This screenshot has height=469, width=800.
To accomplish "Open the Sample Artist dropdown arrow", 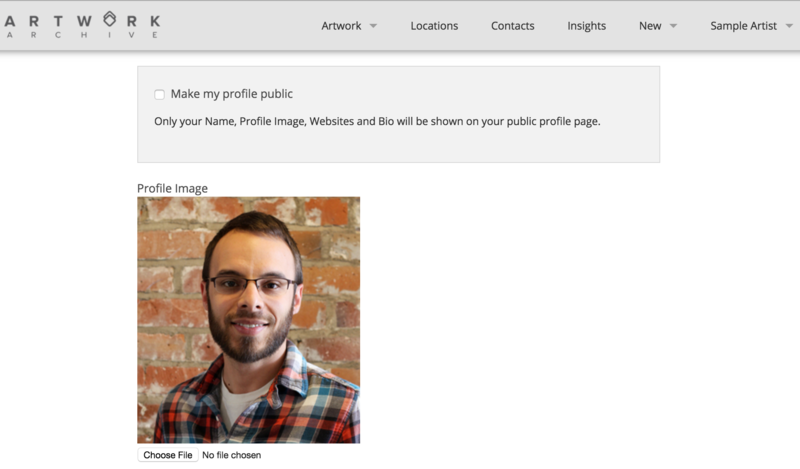I will 789,26.
